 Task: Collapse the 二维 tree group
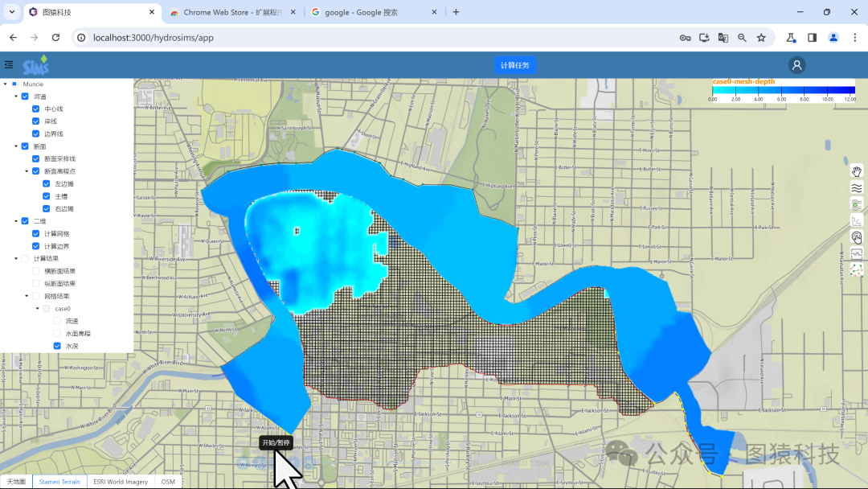pos(16,221)
